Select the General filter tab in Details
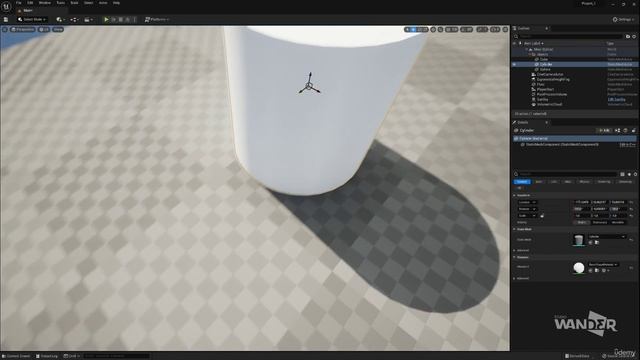The height and width of the screenshot is (360, 640). (x=522, y=182)
